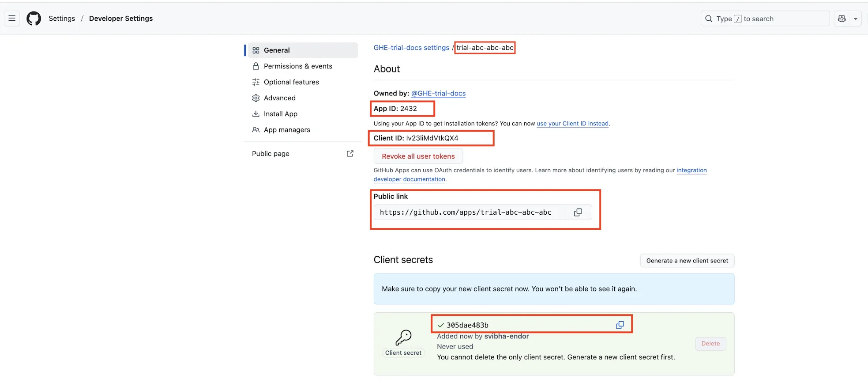
Task: Click the lock icon beside Permissions & events
Action: [256, 66]
